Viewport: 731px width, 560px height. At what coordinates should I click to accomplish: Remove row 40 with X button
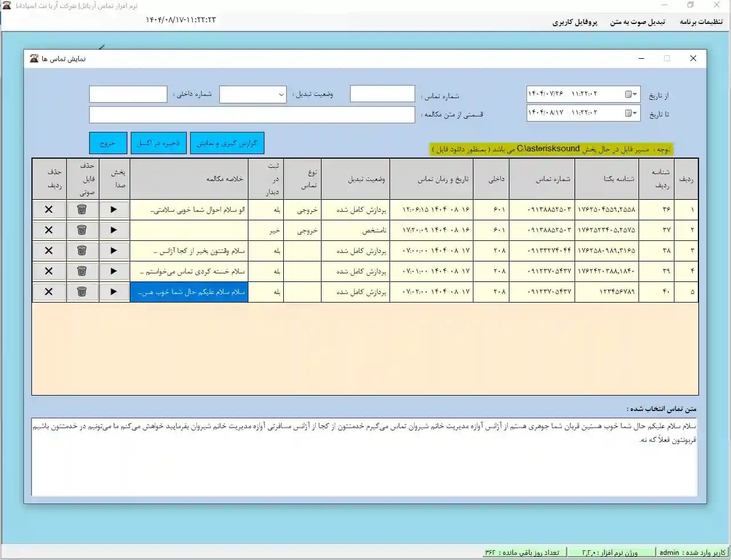click(x=49, y=292)
